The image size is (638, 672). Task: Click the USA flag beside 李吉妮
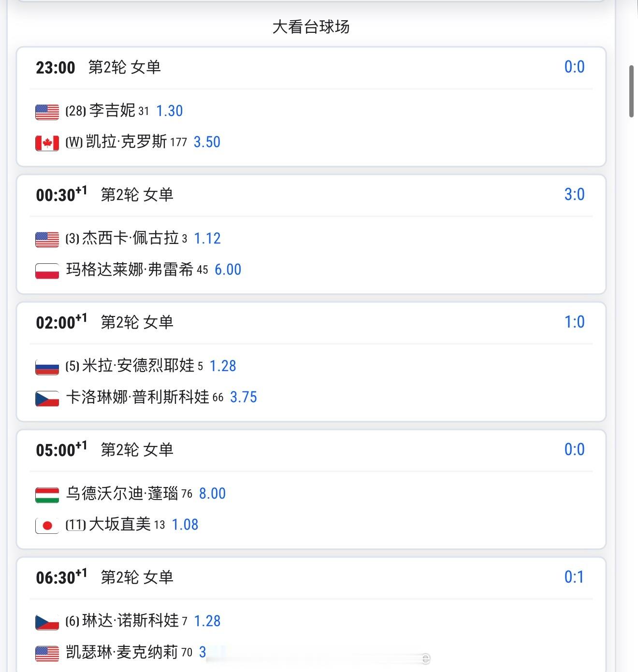[47, 112]
